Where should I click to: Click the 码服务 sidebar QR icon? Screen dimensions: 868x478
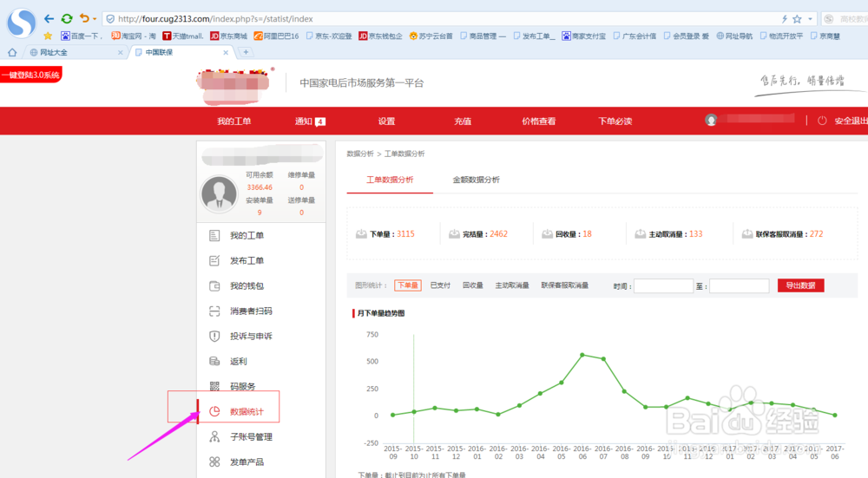(214, 386)
